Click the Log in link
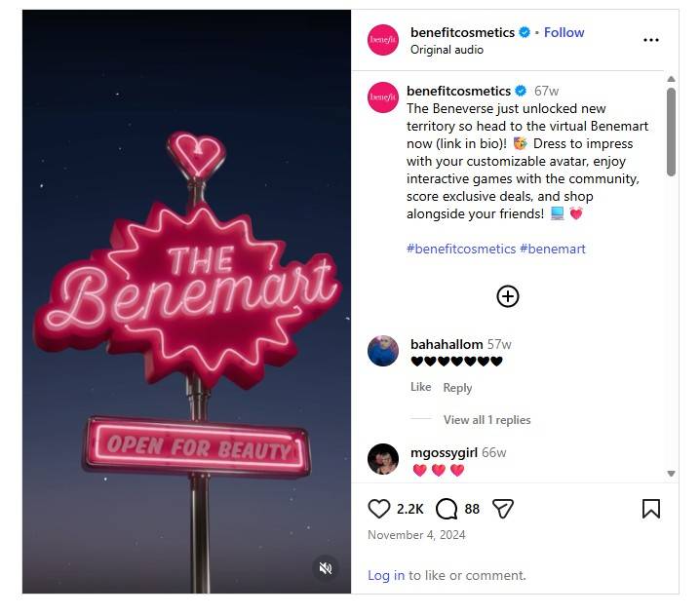Viewport: 700px width, 615px height. pyautogui.click(x=386, y=575)
